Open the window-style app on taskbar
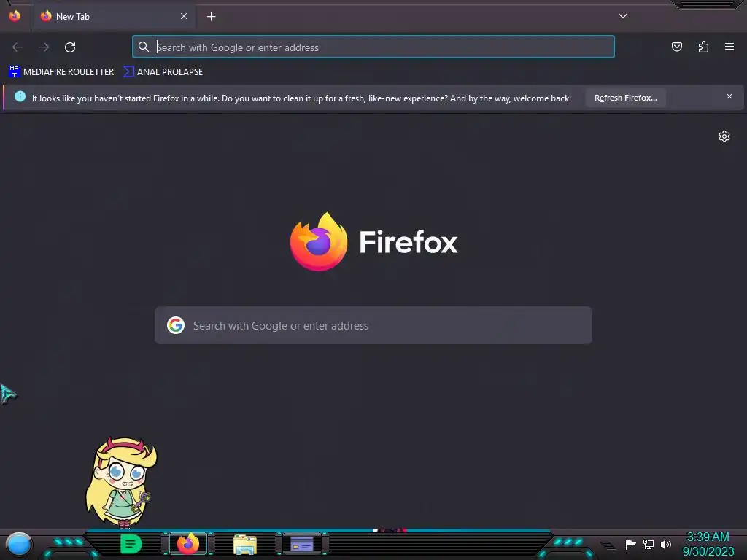747x560 pixels. point(302,544)
